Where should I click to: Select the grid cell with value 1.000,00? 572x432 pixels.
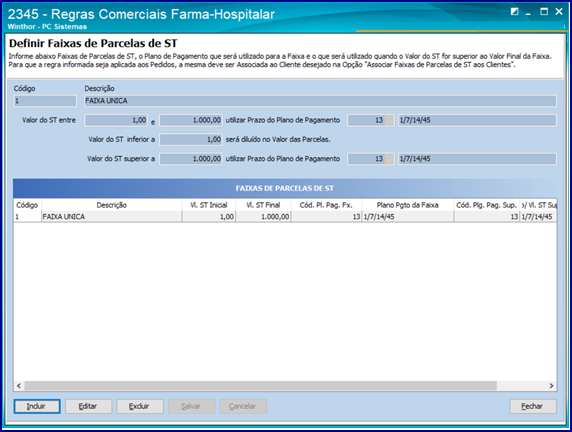click(263, 217)
